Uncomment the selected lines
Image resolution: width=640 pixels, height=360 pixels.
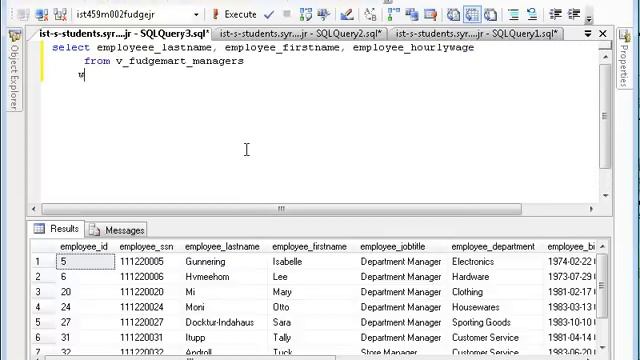click(x=532, y=15)
